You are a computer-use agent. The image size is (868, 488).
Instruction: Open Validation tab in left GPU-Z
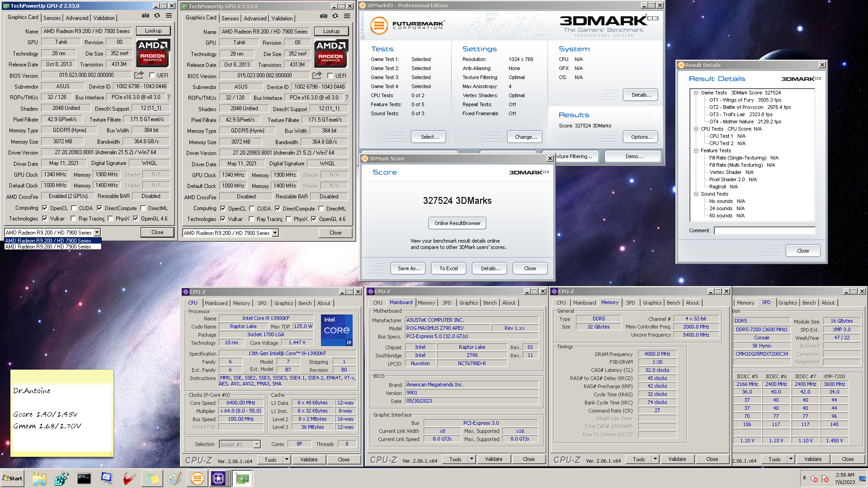(x=104, y=18)
